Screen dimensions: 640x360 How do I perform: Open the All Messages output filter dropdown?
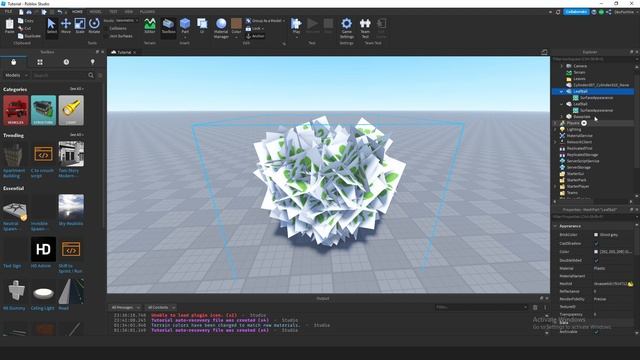pyautogui.click(x=126, y=307)
